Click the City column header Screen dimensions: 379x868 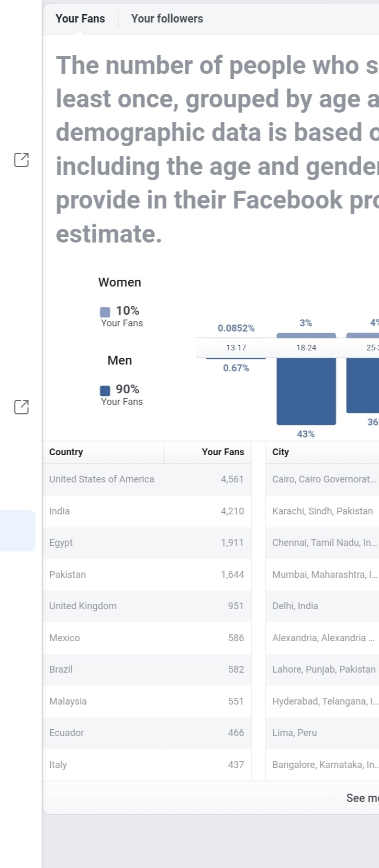click(281, 452)
